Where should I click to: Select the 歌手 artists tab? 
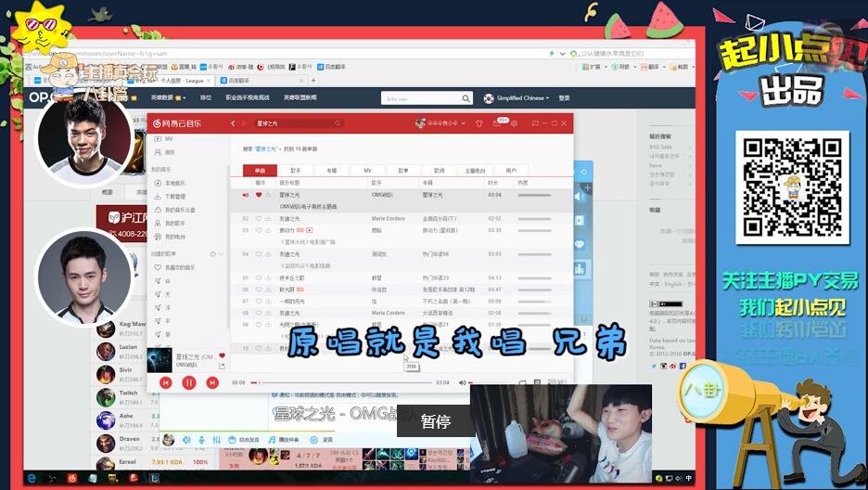[x=296, y=171]
